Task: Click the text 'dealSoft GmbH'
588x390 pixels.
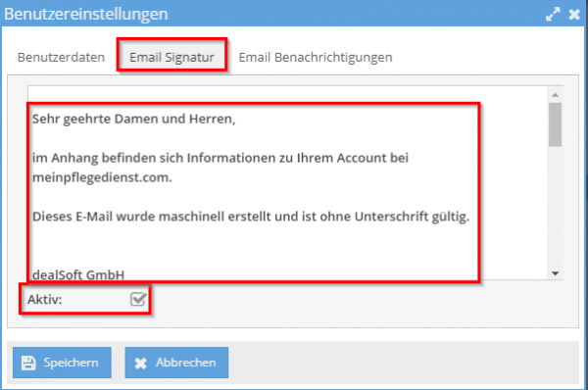Action: (78, 274)
